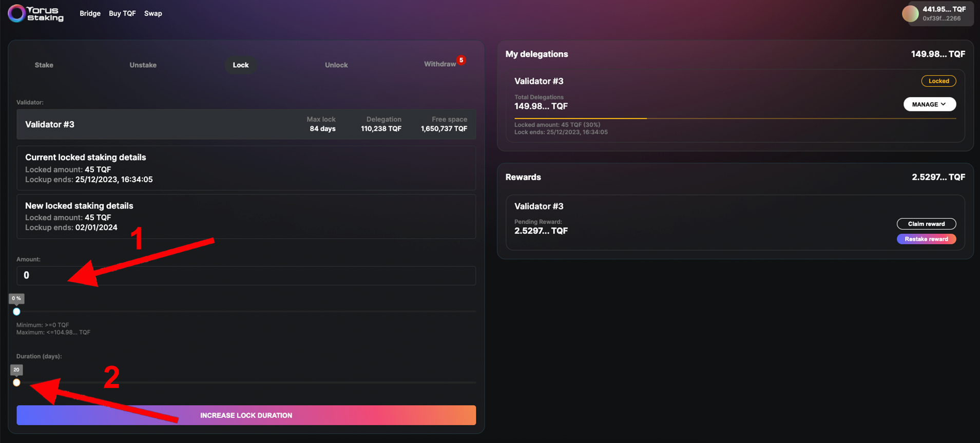Click the '84 days' Max lock value
The image size is (980, 443).
[322, 129]
